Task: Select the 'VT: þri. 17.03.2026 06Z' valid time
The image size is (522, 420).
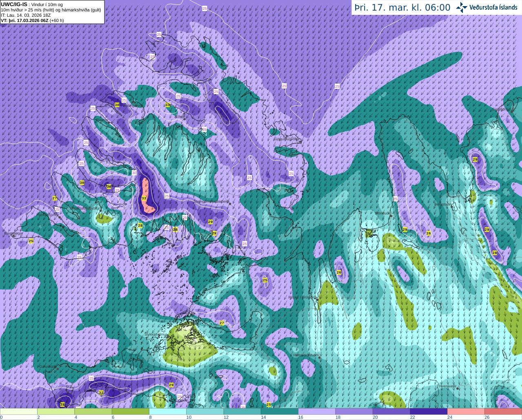Action: (x=24, y=20)
